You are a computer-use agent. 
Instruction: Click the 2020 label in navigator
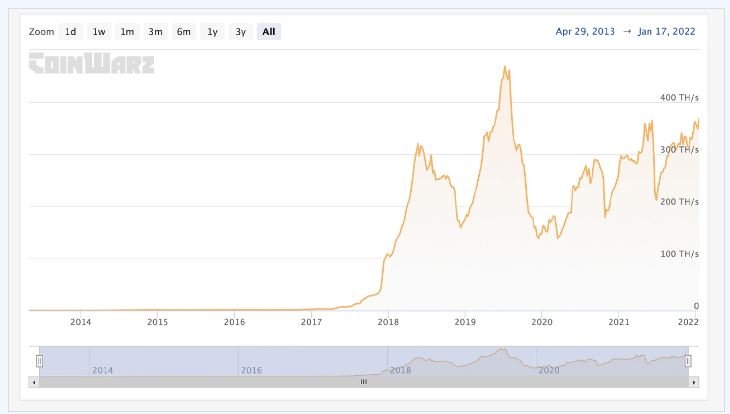point(549,370)
